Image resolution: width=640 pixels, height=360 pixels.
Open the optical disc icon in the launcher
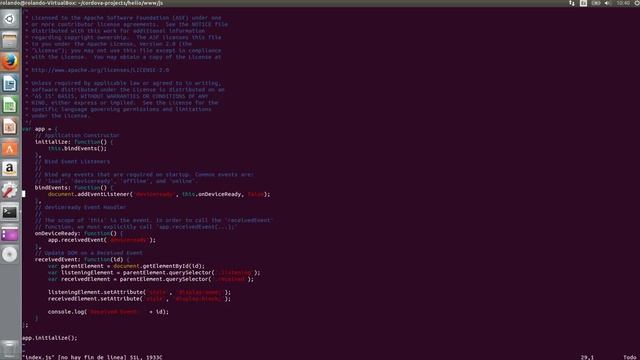pyautogui.click(x=9, y=255)
